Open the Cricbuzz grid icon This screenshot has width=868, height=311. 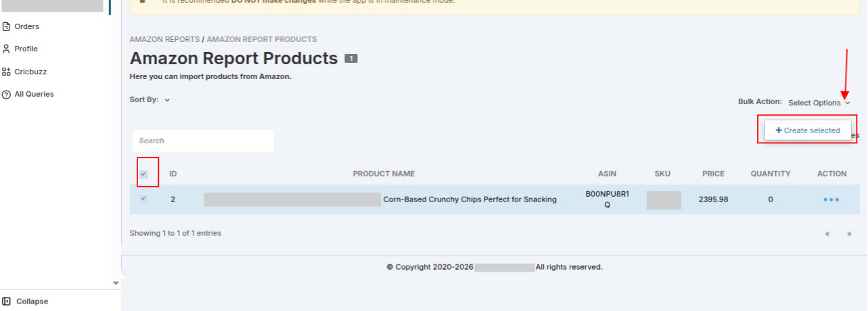pos(7,72)
